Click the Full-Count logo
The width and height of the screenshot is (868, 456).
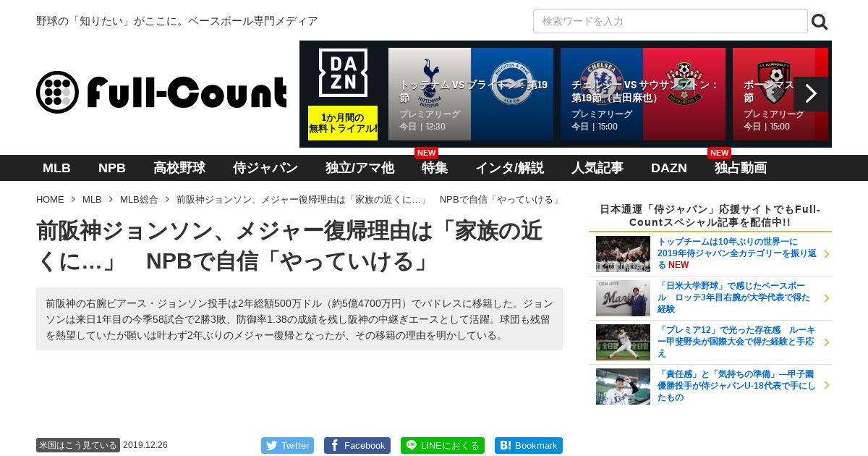coord(161,92)
